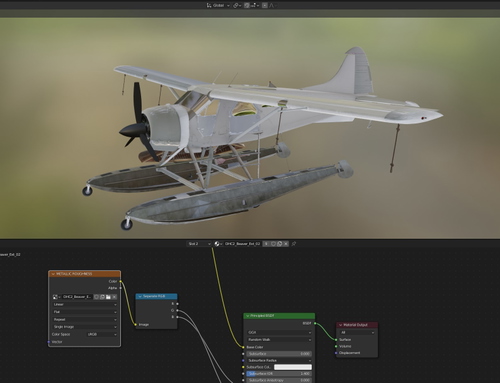The image size is (500, 383).
Task: Click the Base Color input socket
Action: [x=244, y=347]
